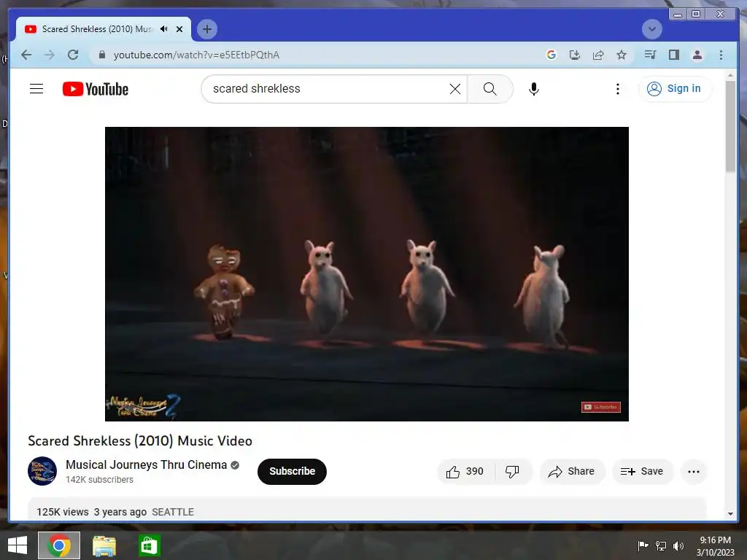Open the Musical Journeys Thru Cinema avatar
Viewport: 747px width, 560px height.
pyautogui.click(x=42, y=471)
